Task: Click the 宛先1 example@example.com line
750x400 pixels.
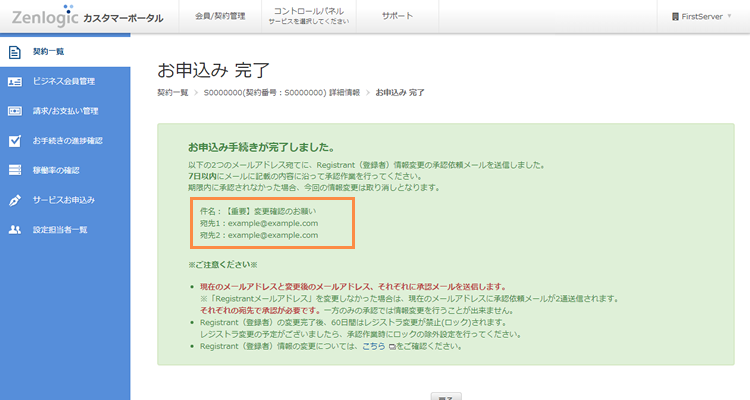Action: (x=259, y=223)
